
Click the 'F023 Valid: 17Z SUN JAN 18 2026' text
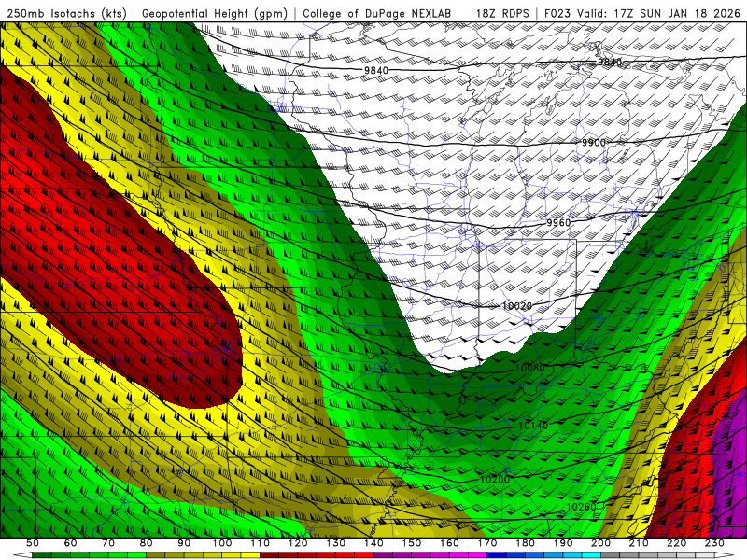tap(641, 13)
